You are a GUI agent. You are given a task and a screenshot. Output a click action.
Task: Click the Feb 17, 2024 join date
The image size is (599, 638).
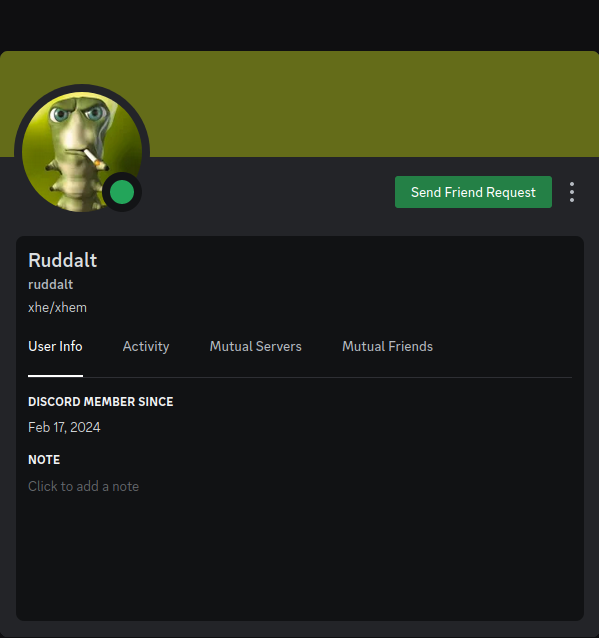tap(64, 427)
